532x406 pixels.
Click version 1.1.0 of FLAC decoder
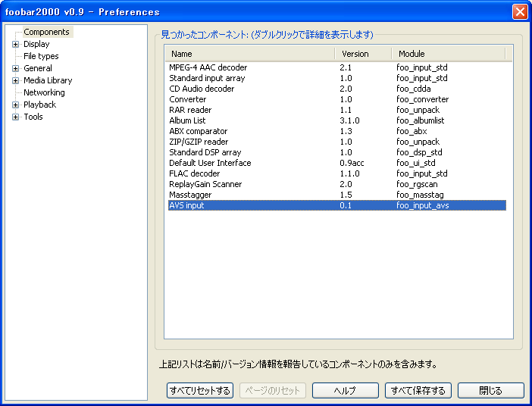point(349,173)
